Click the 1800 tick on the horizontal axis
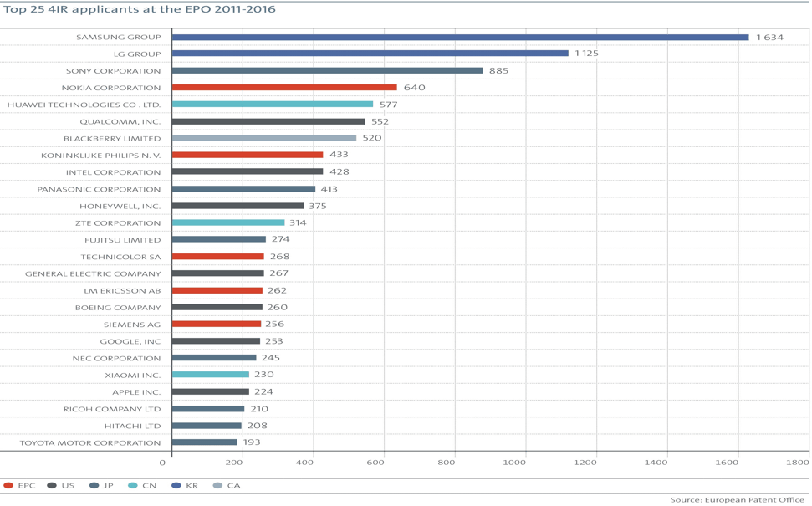Screen dimensions: 812x506 (797, 463)
